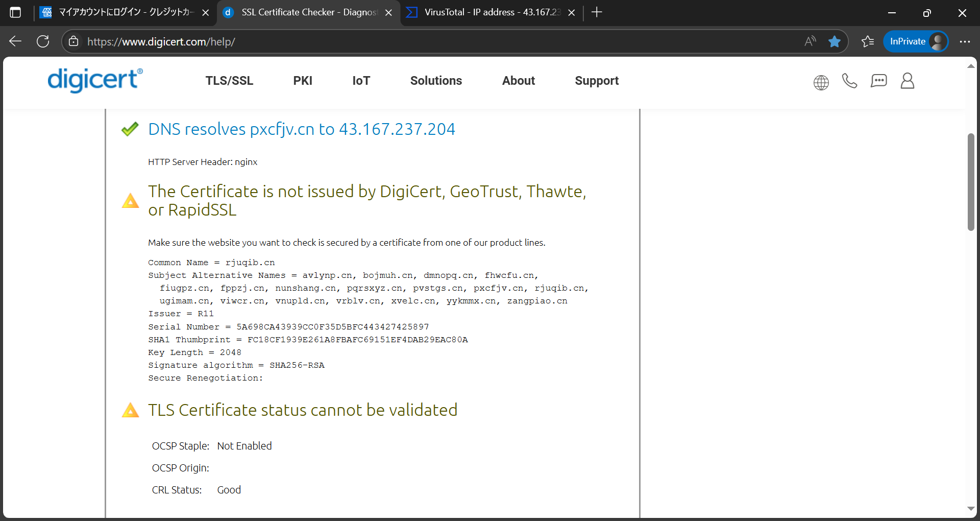Minimize the browser window
Viewport: 980px width, 521px height.
(x=892, y=13)
